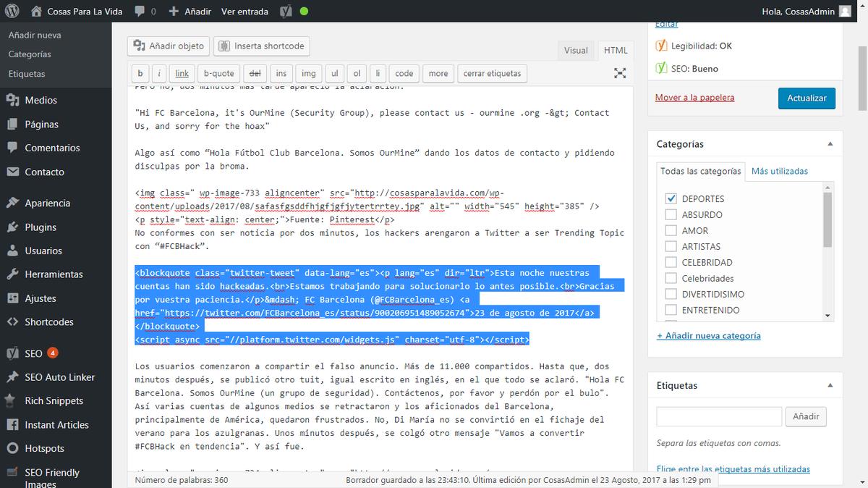Image resolution: width=868 pixels, height=488 pixels.
Task: Click the tag name input field
Action: pos(718,416)
